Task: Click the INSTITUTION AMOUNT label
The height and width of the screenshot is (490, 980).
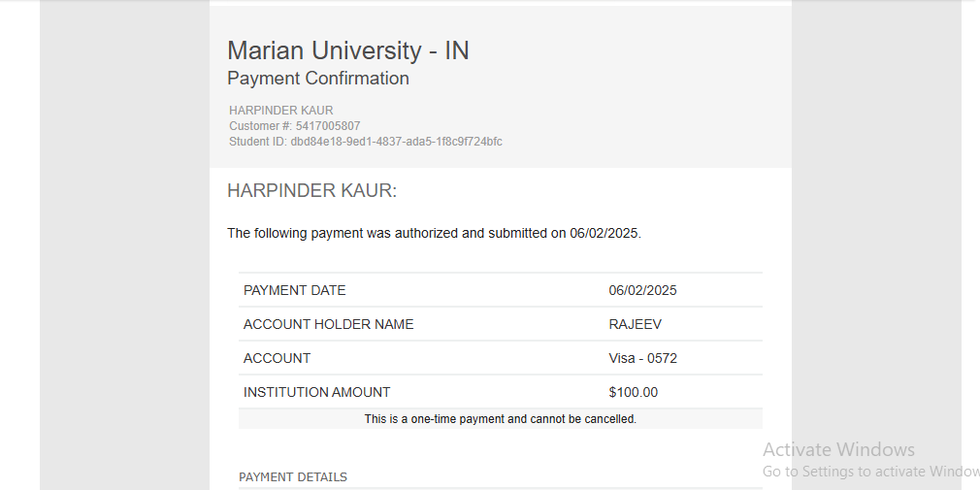Action: coord(317,393)
